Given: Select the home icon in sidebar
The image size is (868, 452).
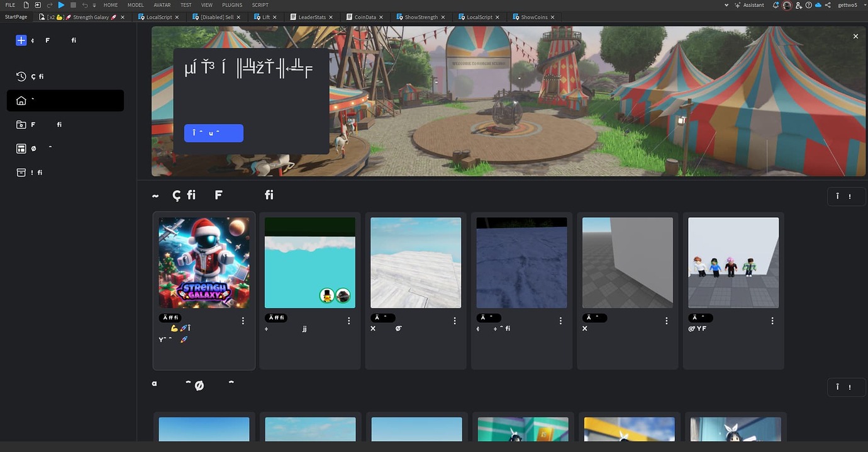Looking at the screenshot, I should pyautogui.click(x=21, y=101).
